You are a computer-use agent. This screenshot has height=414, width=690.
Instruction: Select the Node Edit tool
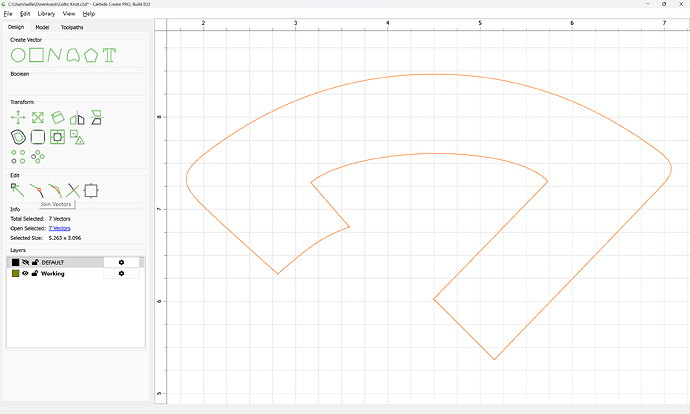(x=17, y=189)
